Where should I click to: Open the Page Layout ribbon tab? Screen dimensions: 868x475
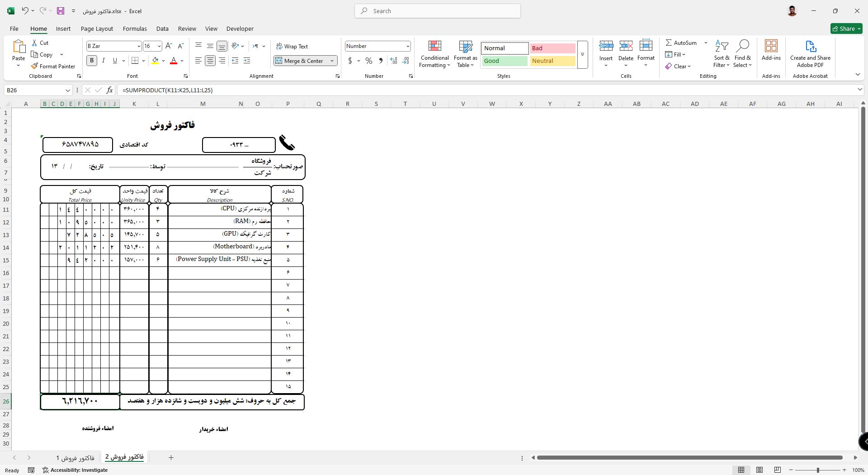click(x=97, y=28)
